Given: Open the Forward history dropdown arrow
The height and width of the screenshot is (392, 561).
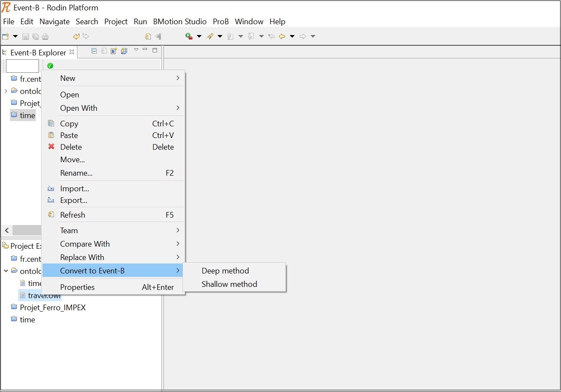Looking at the screenshot, I should point(313,36).
